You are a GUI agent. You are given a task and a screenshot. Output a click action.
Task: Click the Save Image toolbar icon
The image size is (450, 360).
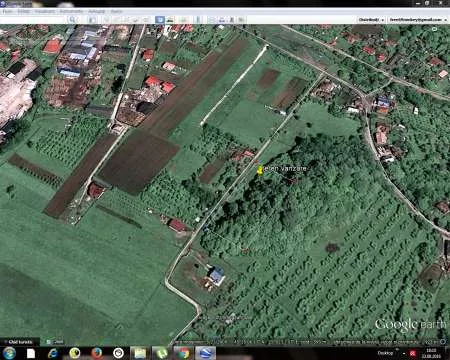click(231, 20)
